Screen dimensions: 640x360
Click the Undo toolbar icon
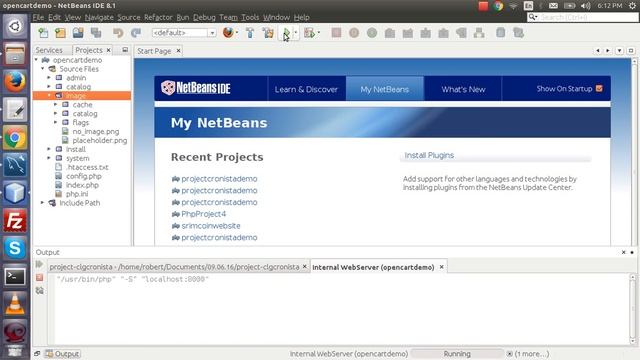[x=118, y=33]
